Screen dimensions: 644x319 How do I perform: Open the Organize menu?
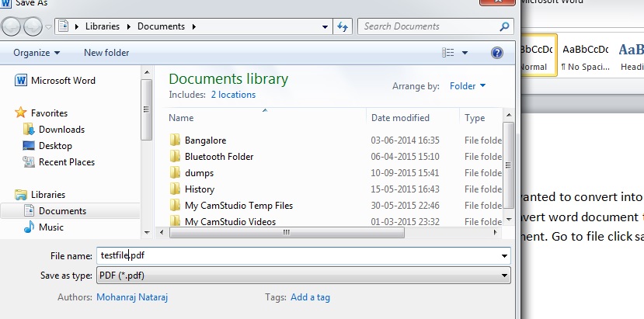click(x=37, y=53)
